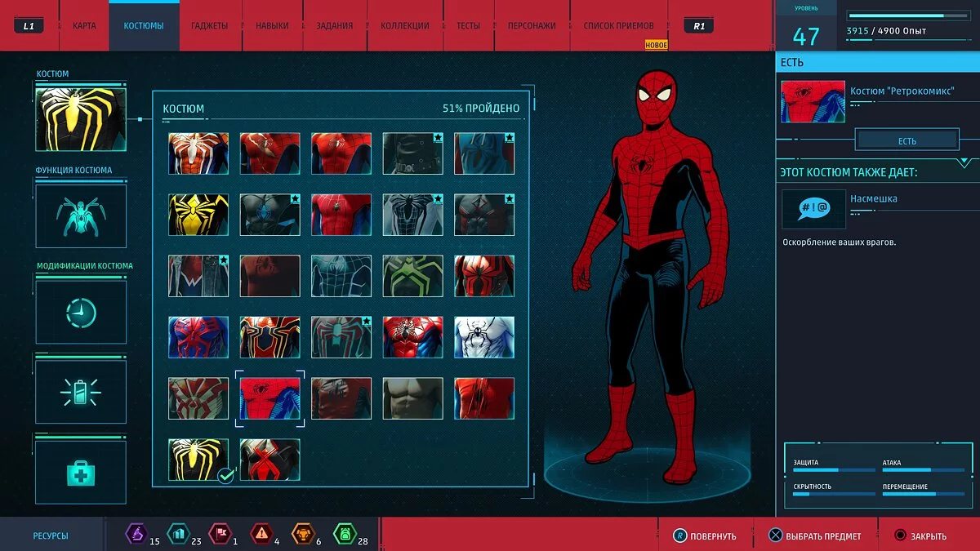This screenshot has height=551, width=980.
Task: Open the НАВЫКИ tab
Action: coord(272,26)
